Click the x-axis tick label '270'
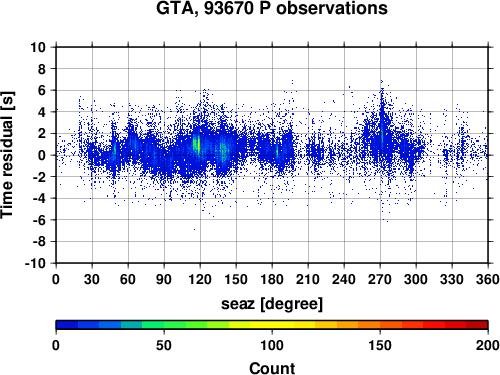 pos(380,279)
